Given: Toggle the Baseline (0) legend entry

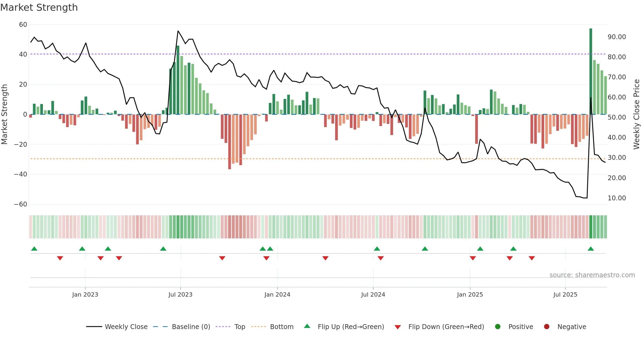Looking at the screenshot, I should click(182, 327).
